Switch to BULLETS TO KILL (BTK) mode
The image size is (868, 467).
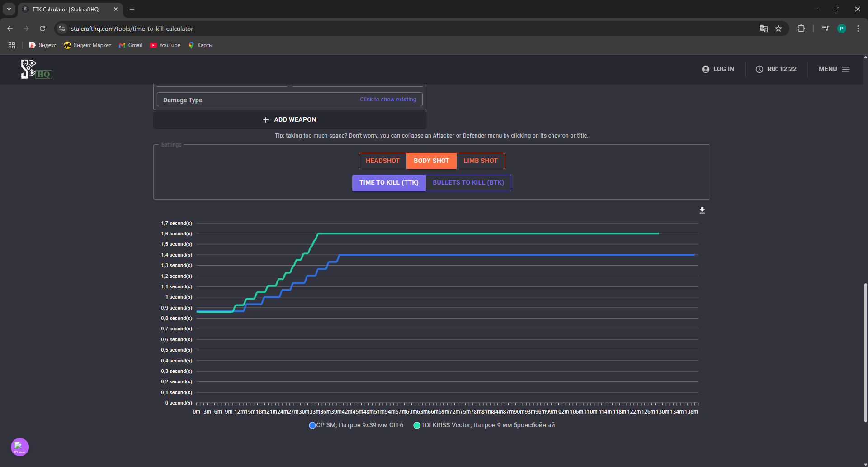pos(468,183)
